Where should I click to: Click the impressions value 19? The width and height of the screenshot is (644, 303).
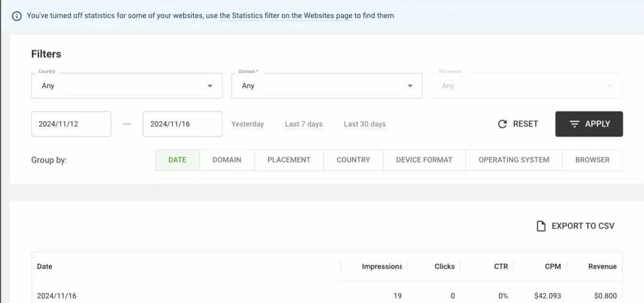(x=397, y=296)
